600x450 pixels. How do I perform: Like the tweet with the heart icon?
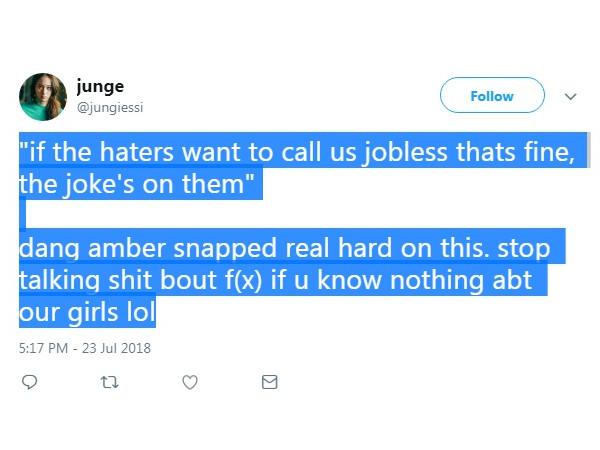pyautogui.click(x=190, y=382)
